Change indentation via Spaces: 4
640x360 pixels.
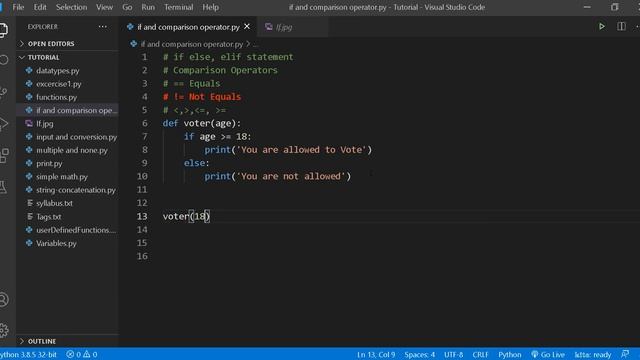tap(420, 354)
